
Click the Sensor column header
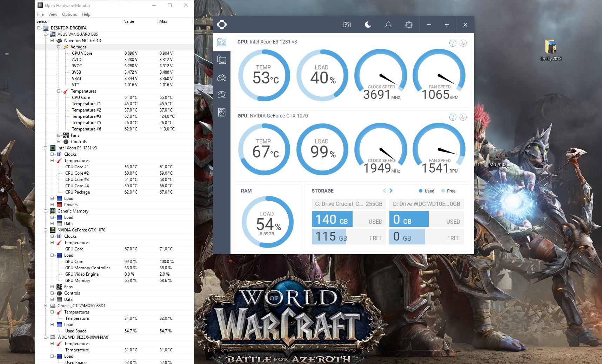(79, 21)
